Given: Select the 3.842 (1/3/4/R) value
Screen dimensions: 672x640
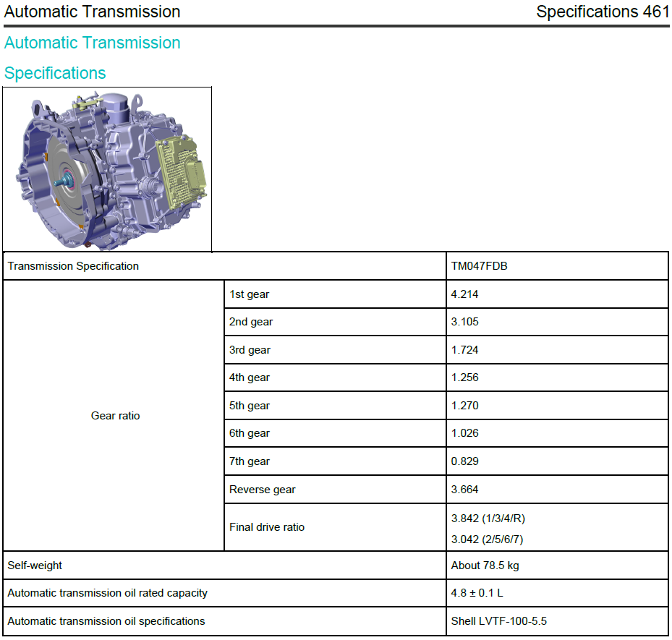Looking at the screenshot, I should [488, 519].
